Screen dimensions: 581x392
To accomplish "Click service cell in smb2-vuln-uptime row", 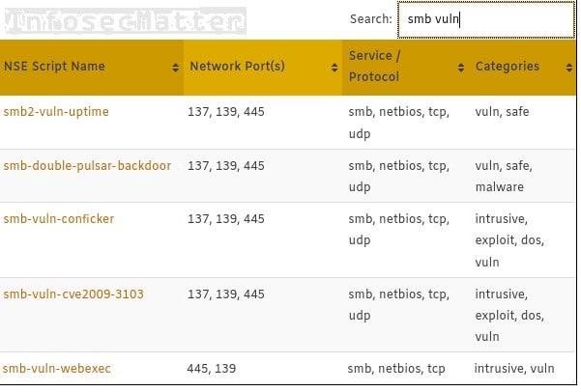I will point(398,123).
